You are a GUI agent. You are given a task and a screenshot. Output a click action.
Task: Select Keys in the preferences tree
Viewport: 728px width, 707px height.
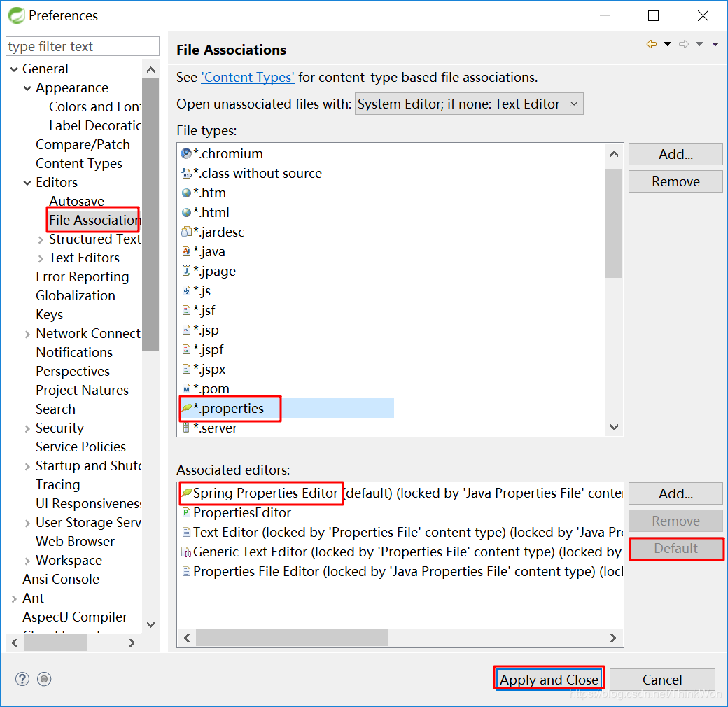(49, 315)
